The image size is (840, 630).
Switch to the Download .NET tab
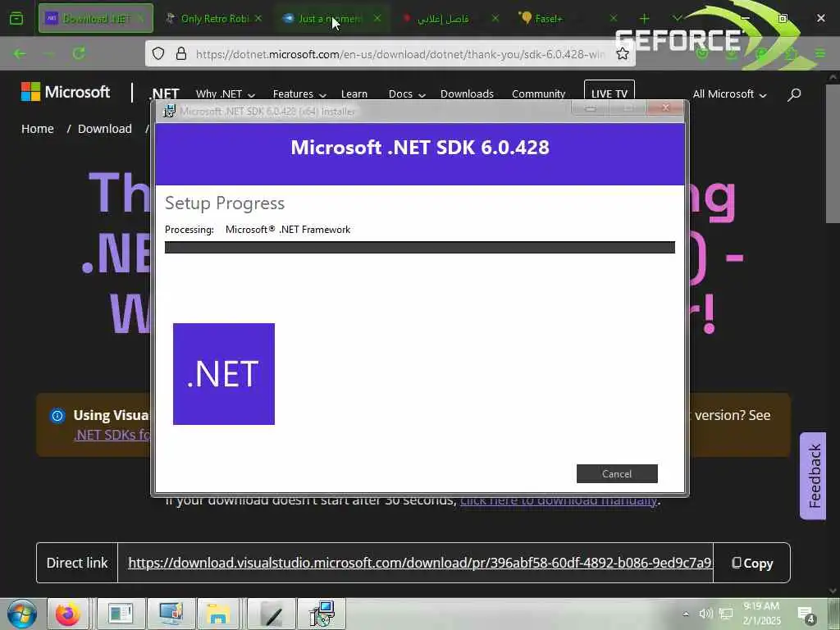[x=96, y=18]
